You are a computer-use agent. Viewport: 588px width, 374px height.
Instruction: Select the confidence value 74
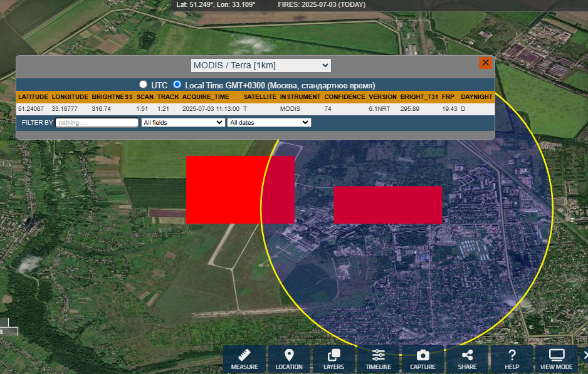point(328,108)
